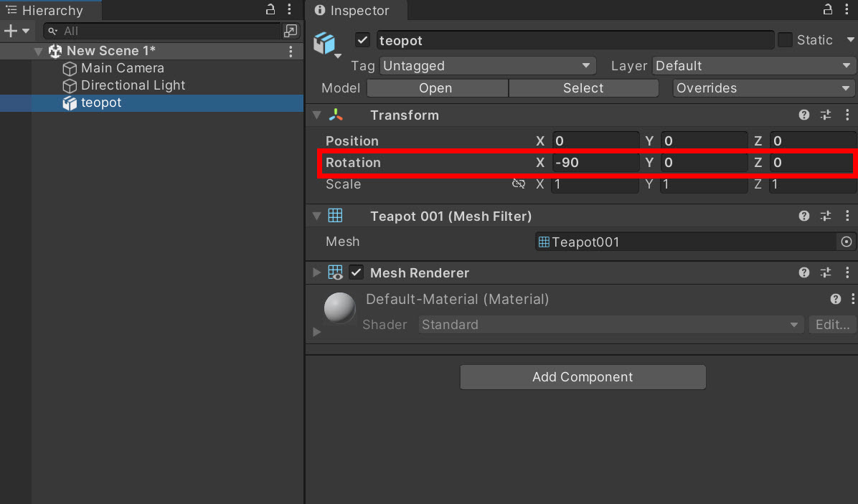Click the Rotation Z field
Viewport: 858px width, 504px height.
coord(811,162)
